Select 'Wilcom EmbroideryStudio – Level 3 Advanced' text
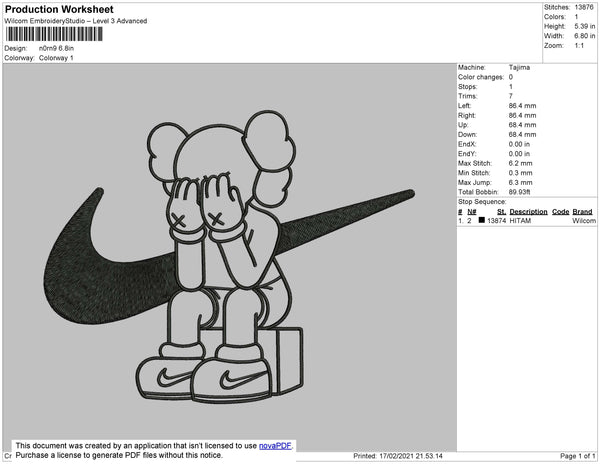The image size is (600, 464). 76,21
